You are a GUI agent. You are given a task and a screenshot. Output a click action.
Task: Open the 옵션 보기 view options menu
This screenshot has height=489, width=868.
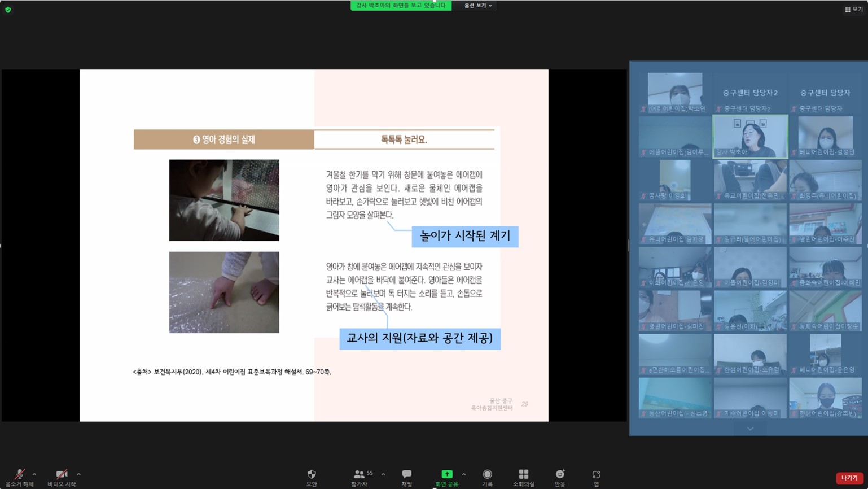(477, 6)
